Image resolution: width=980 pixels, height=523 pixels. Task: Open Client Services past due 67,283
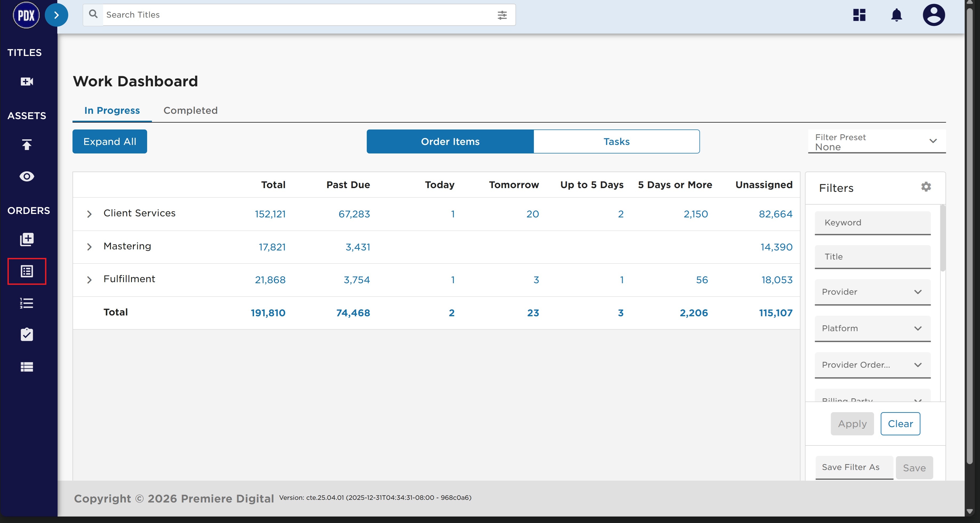click(354, 214)
